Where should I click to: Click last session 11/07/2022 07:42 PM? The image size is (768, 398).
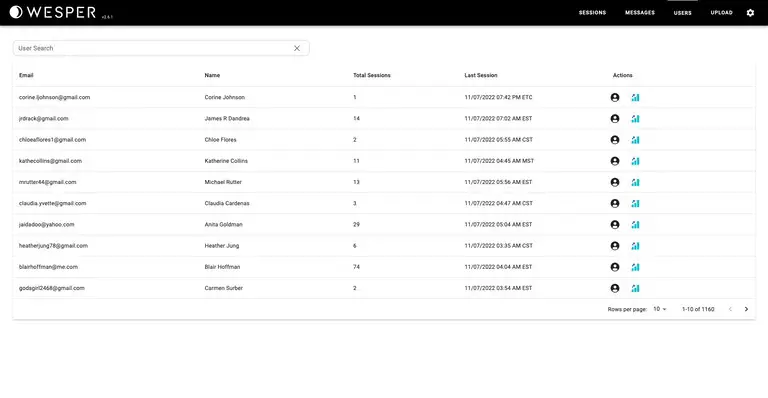498,97
